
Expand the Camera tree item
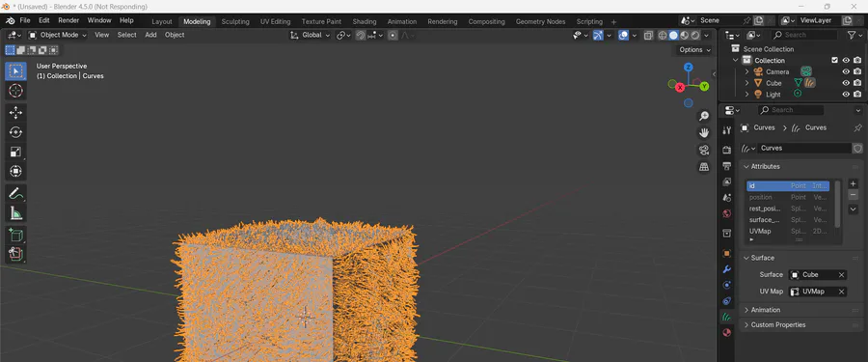point(746,72)
